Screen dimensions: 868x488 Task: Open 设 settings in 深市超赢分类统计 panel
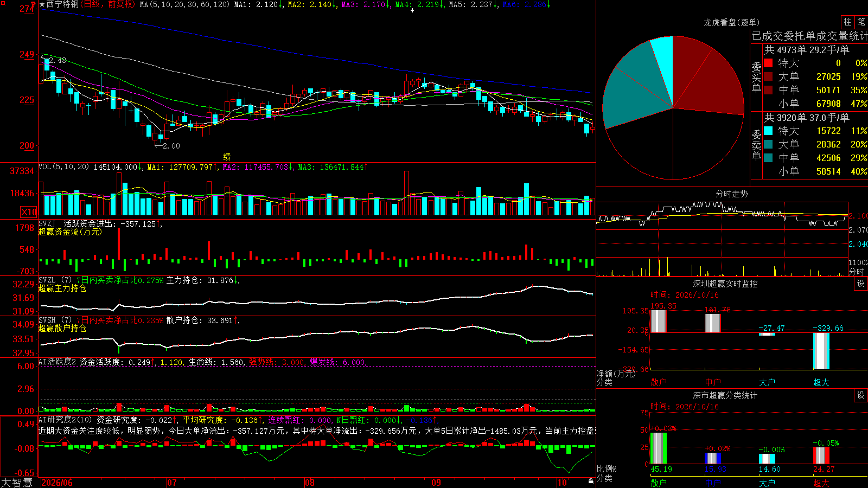click(x=861, y=395)
